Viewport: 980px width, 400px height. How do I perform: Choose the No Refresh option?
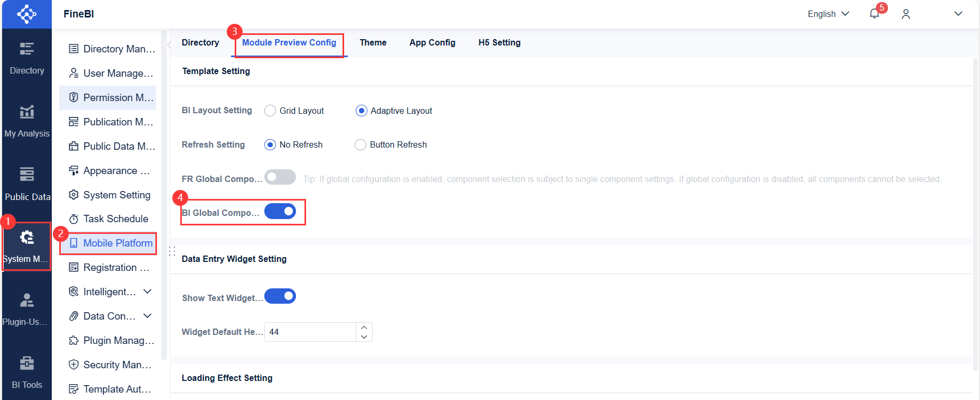270,144
